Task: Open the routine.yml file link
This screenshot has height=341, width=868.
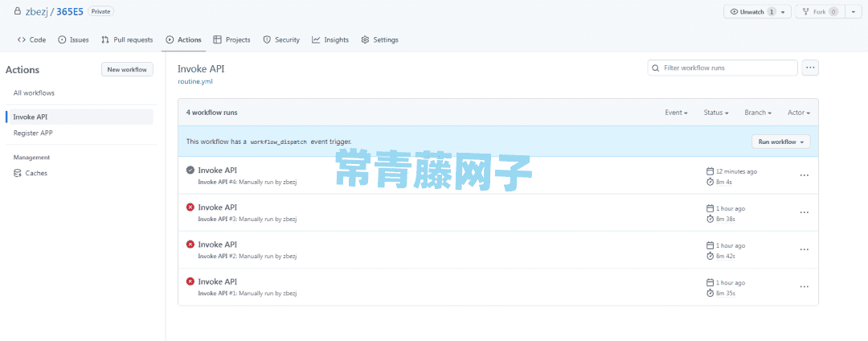Action: coord(194,81)
